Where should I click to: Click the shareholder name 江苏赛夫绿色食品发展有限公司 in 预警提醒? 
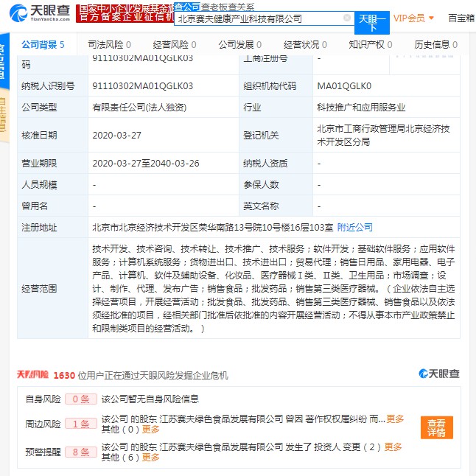[221, 447]
